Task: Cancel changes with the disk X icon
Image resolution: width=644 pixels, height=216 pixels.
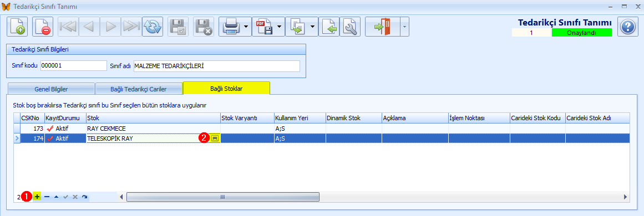Action: click(x=204, y=27)
